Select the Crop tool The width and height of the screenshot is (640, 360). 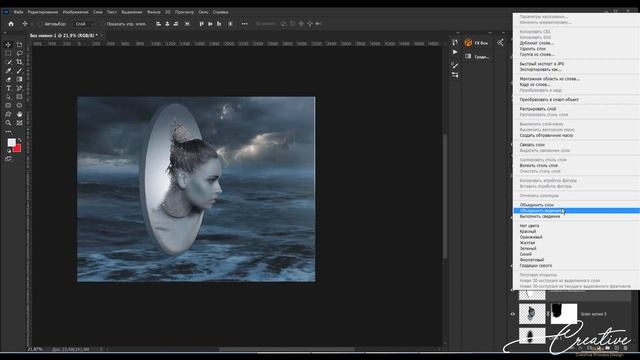19,62
